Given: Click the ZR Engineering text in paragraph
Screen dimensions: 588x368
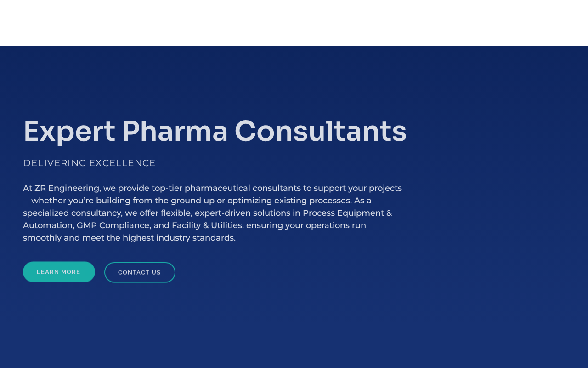Looking at the screenshot, I should pyautogui.click(x=67, y=188).
